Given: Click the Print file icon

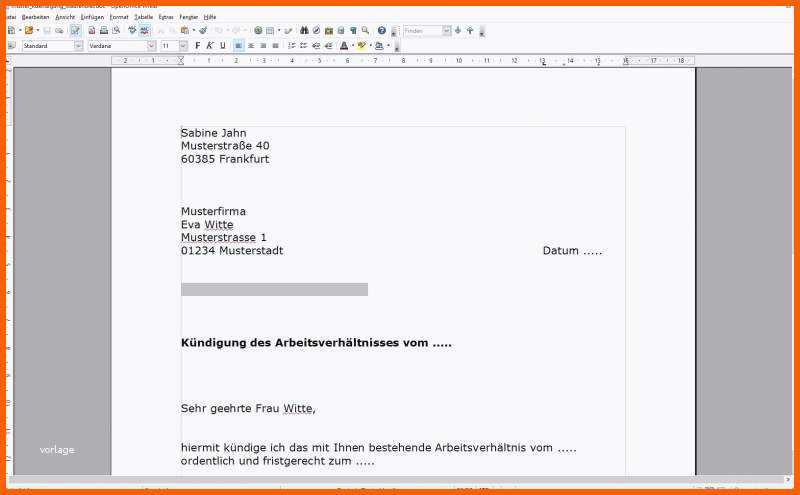Looking at the screenshot, I should pos(104,31).
